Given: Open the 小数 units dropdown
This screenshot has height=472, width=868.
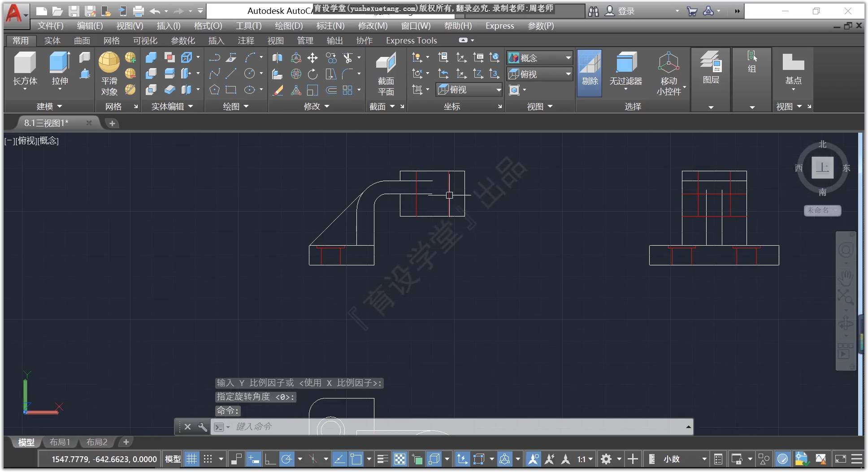Looking at the screenshot, I should click(x=685, y=459).
